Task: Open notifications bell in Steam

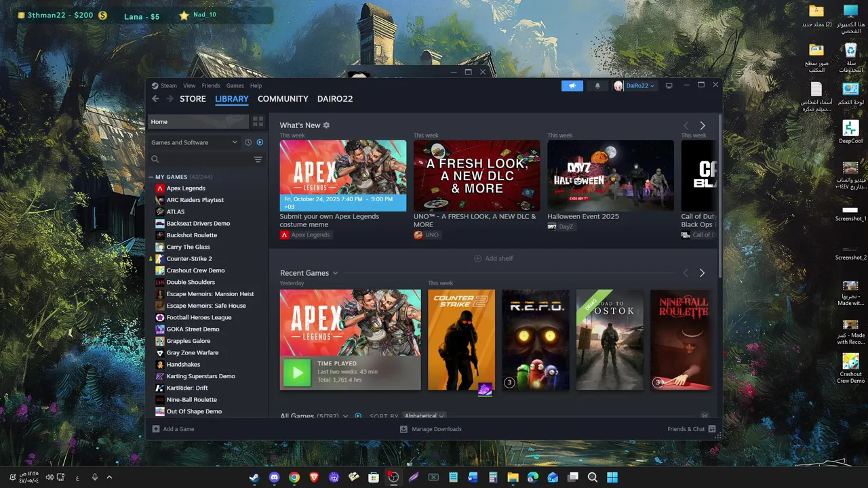Action: click(x=597, y=86)
